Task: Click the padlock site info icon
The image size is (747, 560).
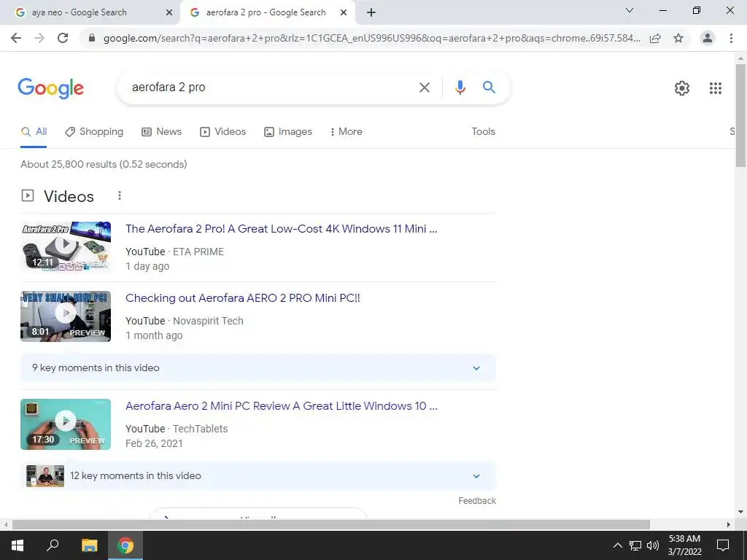Action: pos(92,38)
